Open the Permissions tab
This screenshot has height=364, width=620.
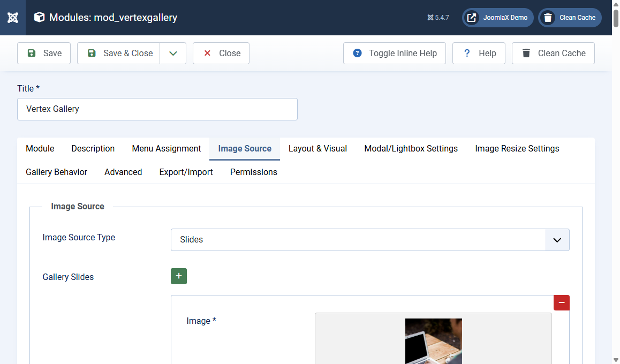(x=253, y=172)
